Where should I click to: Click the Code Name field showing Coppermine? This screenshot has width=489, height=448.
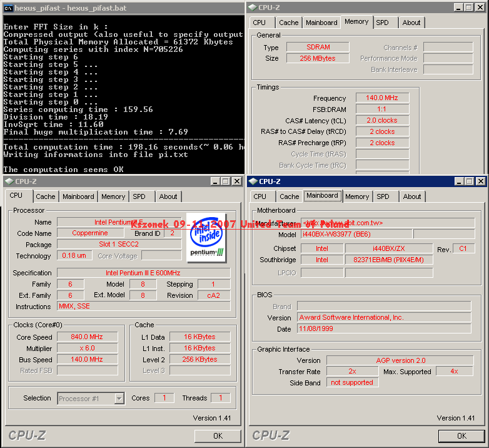(91, 233)
